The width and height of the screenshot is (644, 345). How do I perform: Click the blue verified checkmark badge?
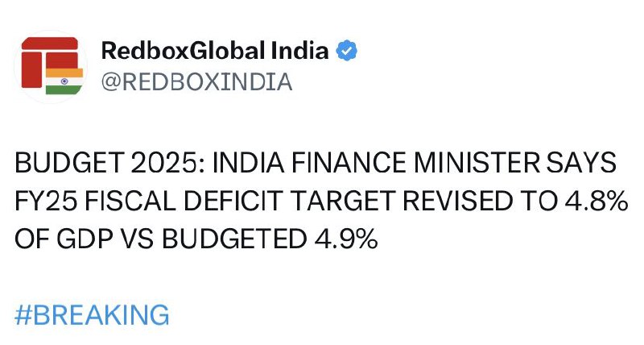pos(347,51)
